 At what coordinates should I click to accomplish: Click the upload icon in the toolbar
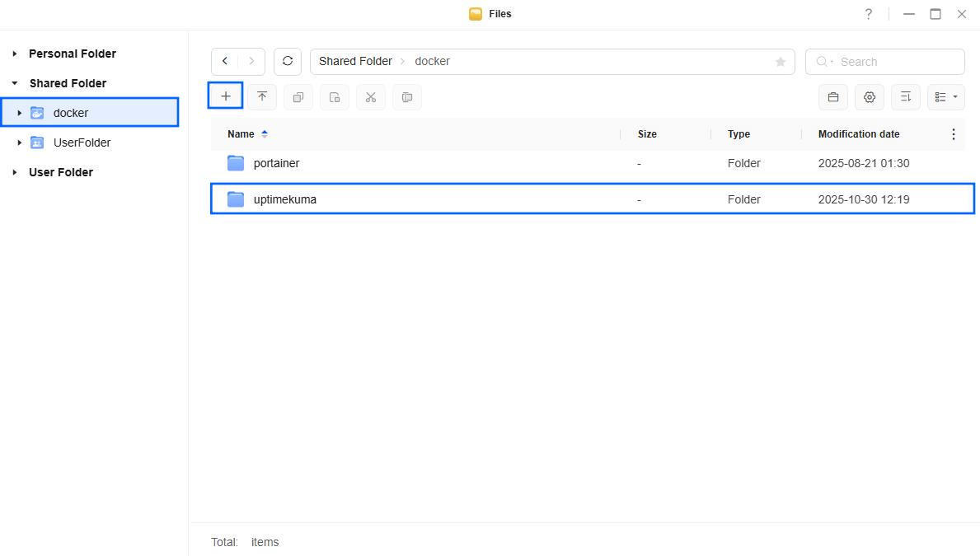pos(262,97)
